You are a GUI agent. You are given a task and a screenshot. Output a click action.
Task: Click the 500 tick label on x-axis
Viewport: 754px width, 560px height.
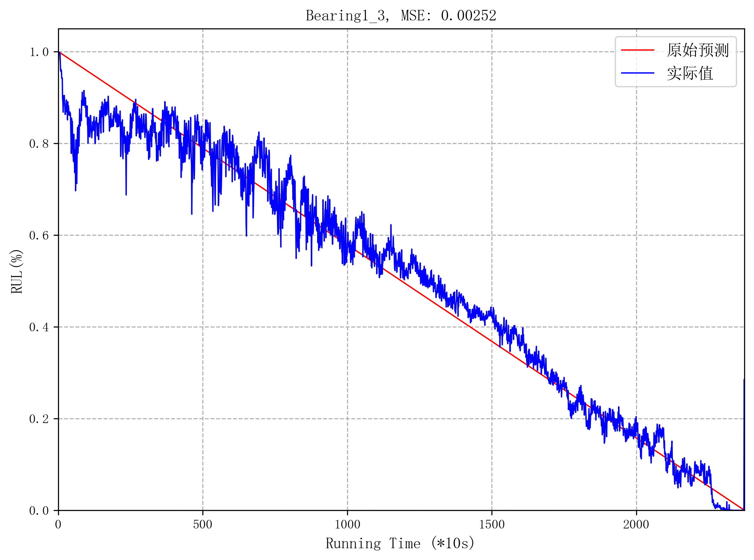[x=202, y=525]
